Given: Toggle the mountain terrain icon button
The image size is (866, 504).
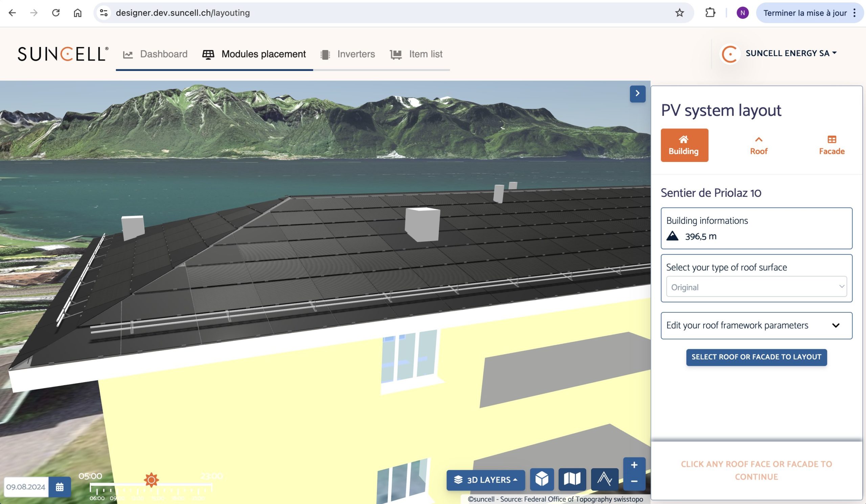Looking at the screenshot, I should [604, 479].
